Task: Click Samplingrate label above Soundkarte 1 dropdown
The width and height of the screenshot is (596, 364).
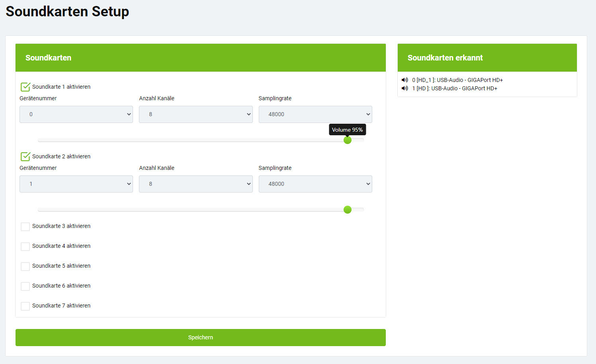Action: (275, 98)
